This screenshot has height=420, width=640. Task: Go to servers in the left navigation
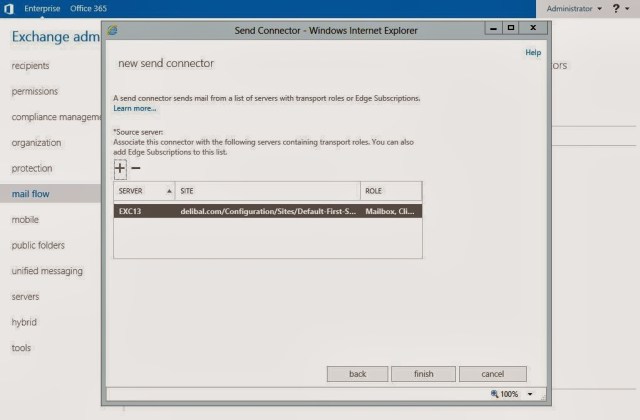[x=25, y=297]
